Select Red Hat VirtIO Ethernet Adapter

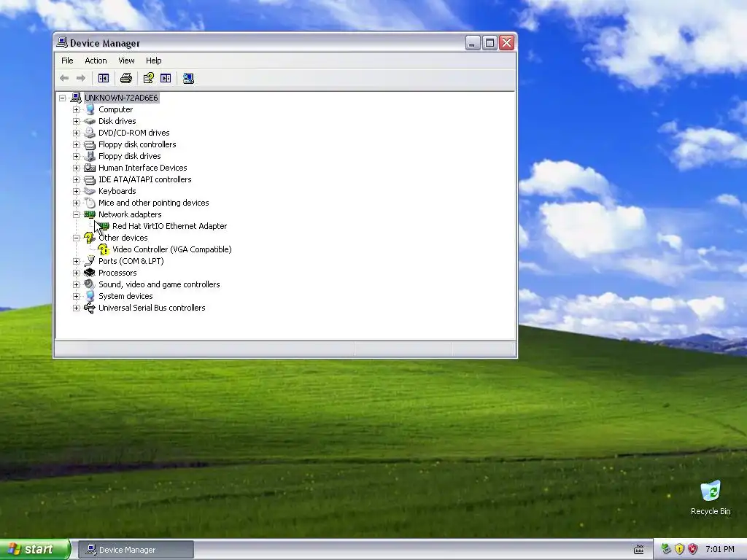point(169,226)
